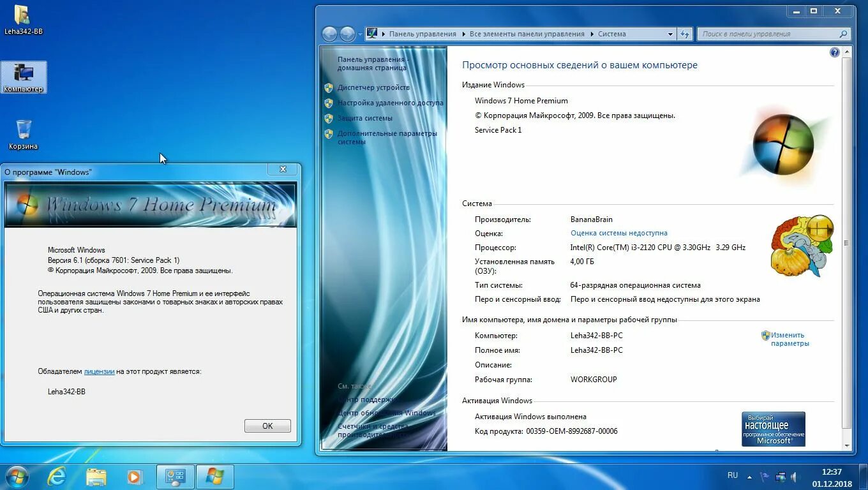The height and width of the screenshot is (490, 868).
Task: Open Дополнительные параметры системы link
Action: tap(387, 137)
